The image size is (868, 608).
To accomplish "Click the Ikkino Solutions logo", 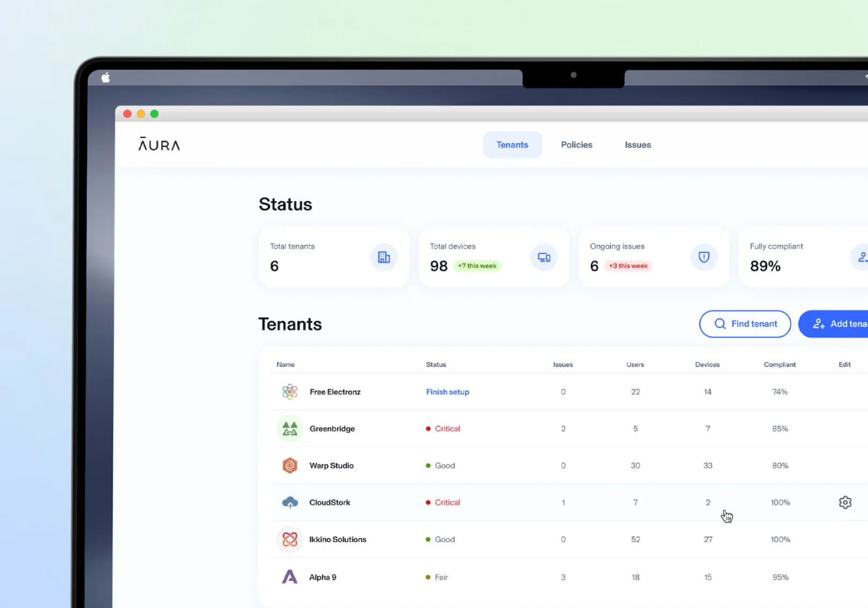I will [290, 539].
